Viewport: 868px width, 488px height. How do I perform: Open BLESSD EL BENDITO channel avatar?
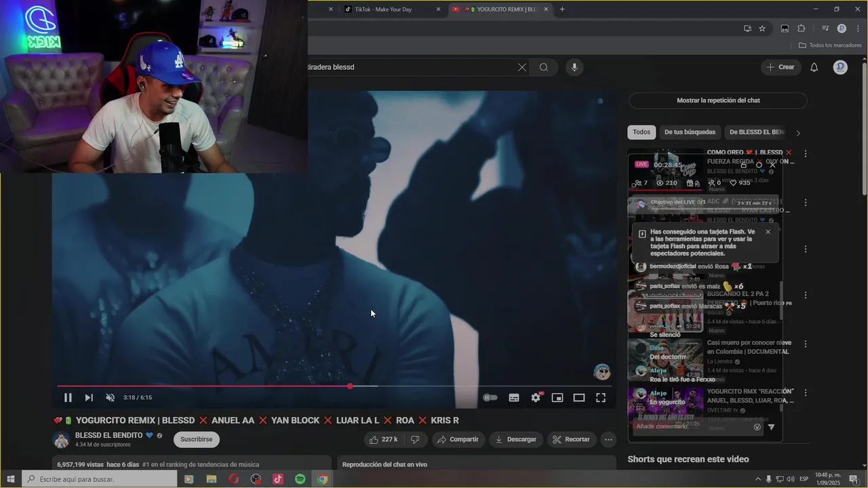(62, 439)
